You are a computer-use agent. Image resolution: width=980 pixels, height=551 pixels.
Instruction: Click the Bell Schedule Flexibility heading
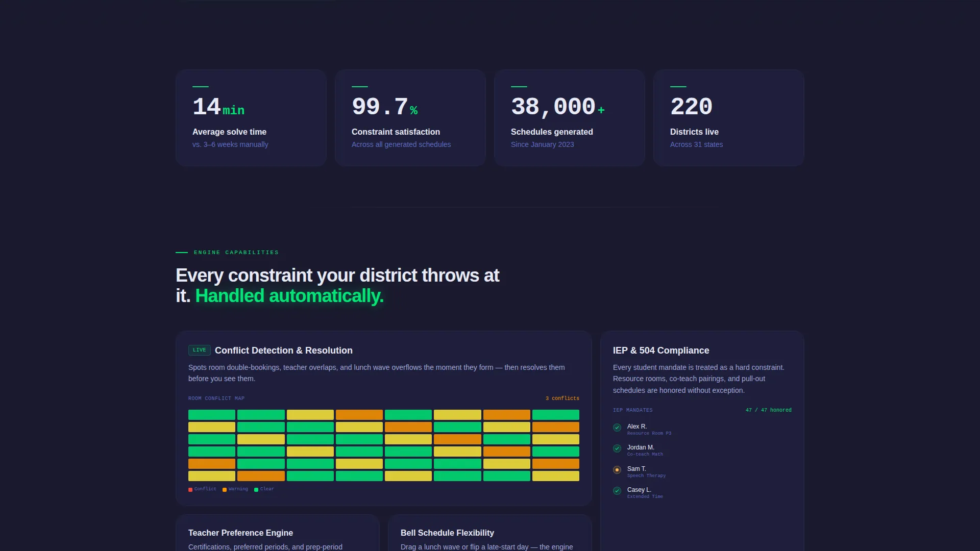click(447, 533)
